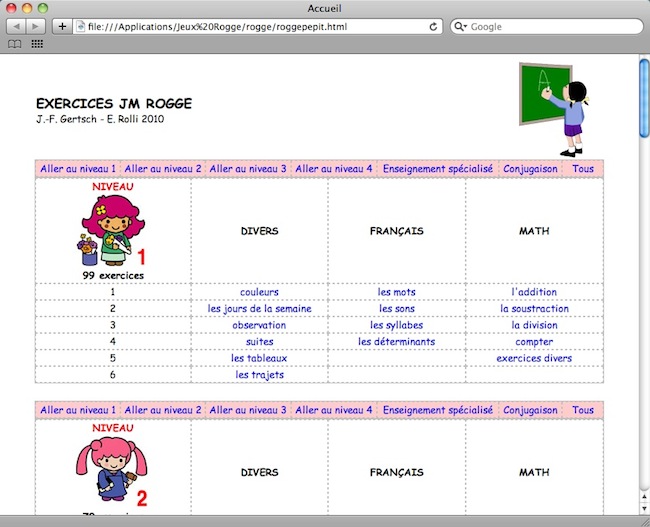
Task: Show Top Sites grid icon
Action: pyautogui.click(x=37, y=44)
